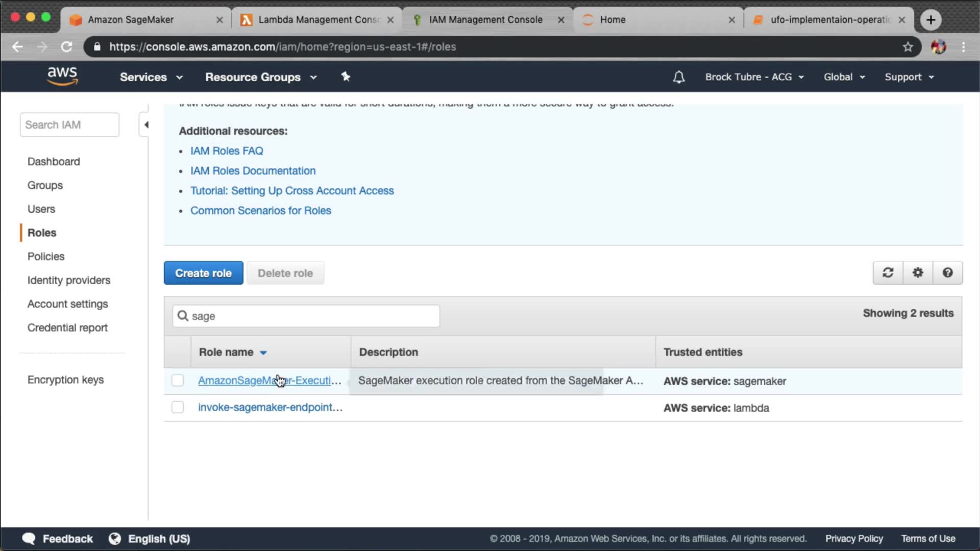Click the Create role button

[203, 273]
